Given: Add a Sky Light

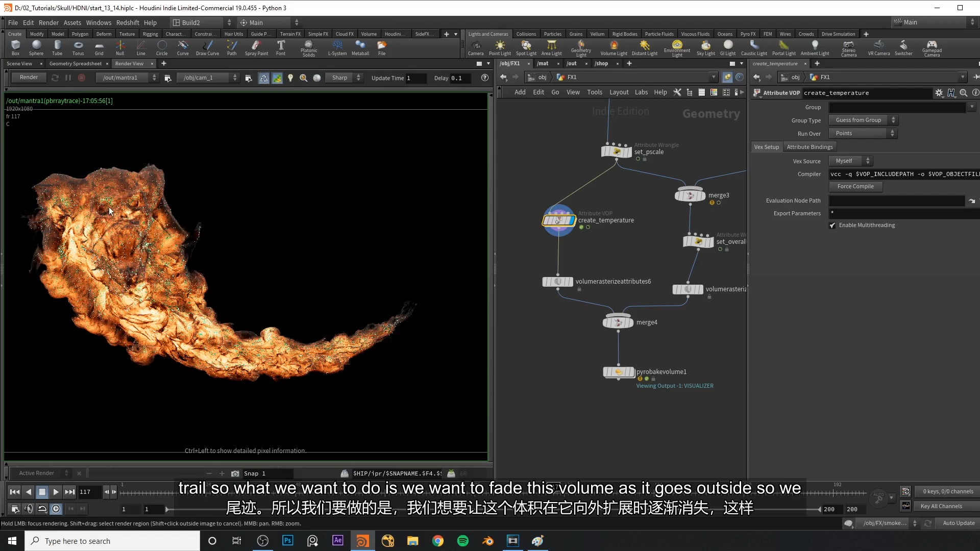Looking at the screenshot, I should click(706, 48).
